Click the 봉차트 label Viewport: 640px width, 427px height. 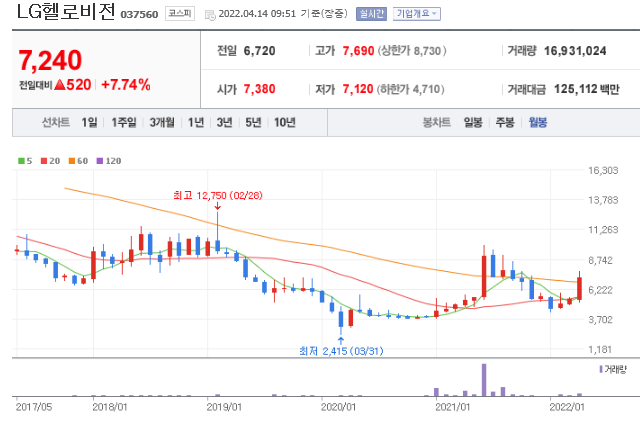click(x=437, y=122)
